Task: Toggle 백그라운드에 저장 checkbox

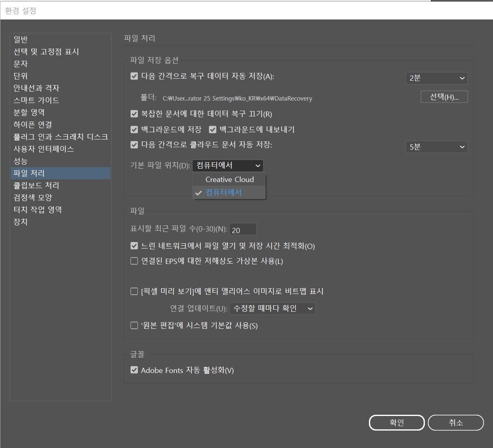Action: (134, 129)
